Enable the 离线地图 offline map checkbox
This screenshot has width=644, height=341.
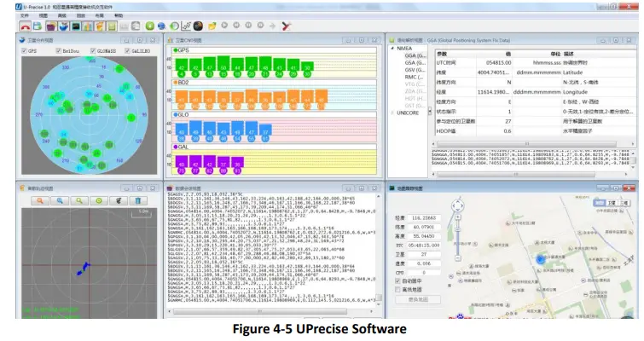coord(397,290)
